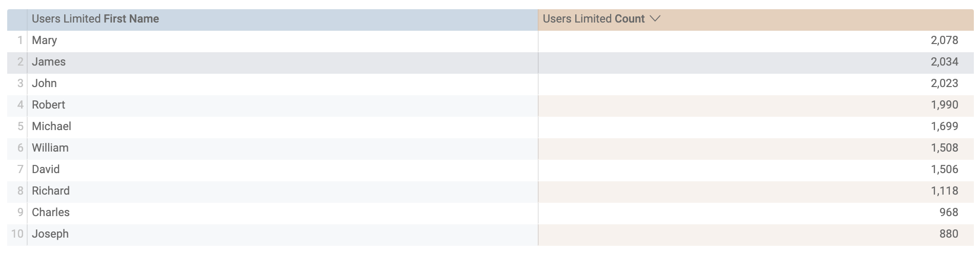Click the count value 968
Screen dimensions: 980x254
pyautogui.click(x=949, y=213)
